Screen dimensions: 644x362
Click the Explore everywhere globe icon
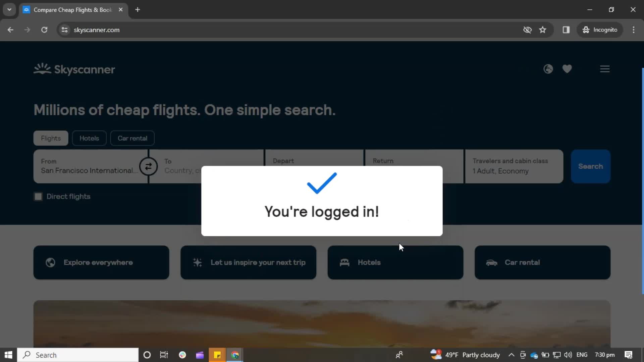tap(50, 262)
